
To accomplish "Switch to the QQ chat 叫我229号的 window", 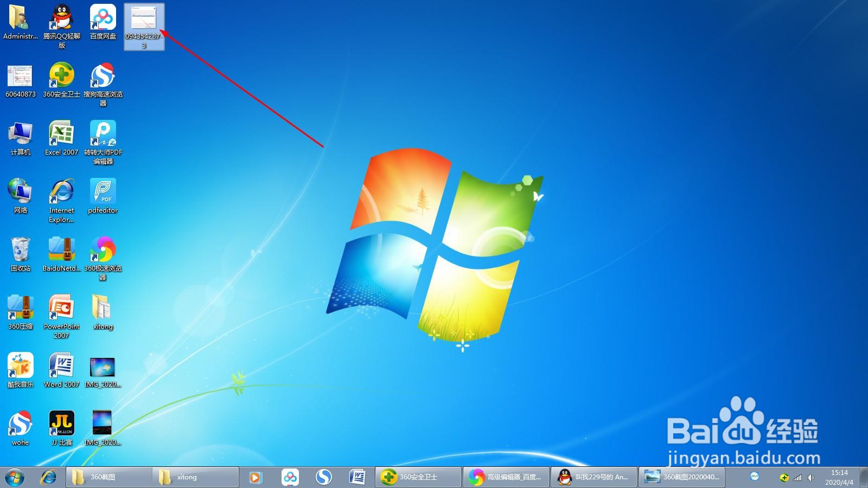I will [594, 477].
